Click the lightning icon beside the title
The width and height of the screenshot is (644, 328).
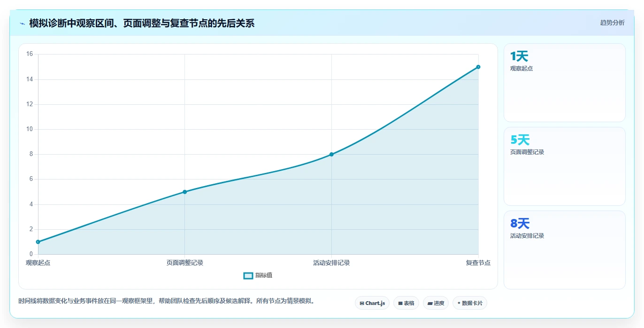click(22, 23)
